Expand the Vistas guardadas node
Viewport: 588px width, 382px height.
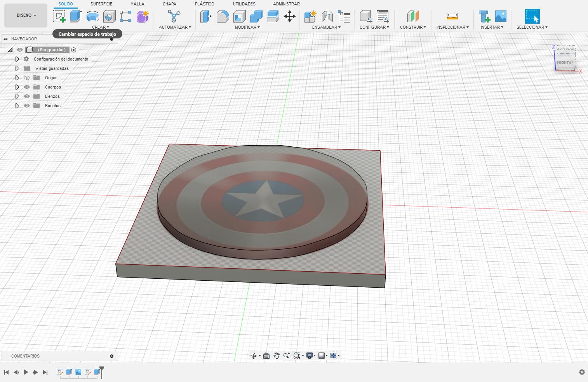[17, 68]
